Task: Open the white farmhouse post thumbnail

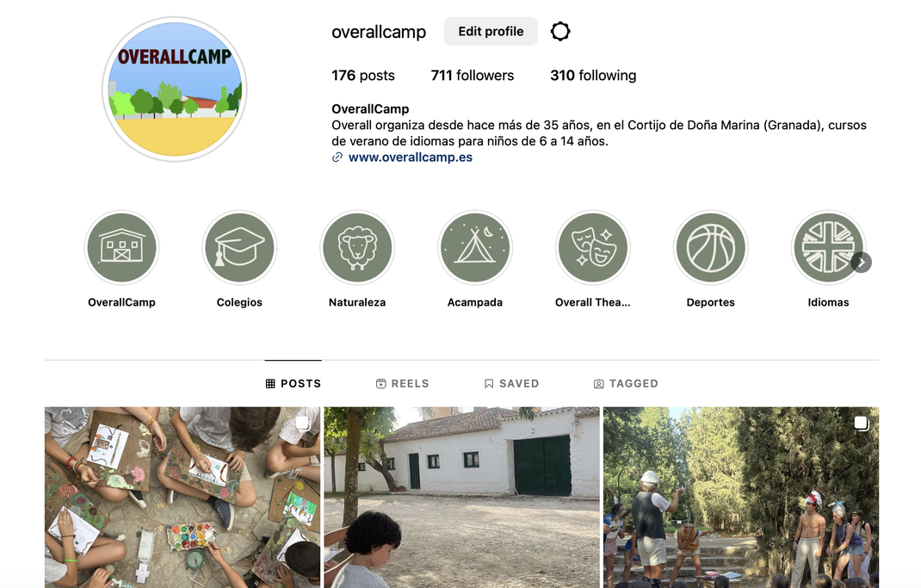Action: point(461,498)
